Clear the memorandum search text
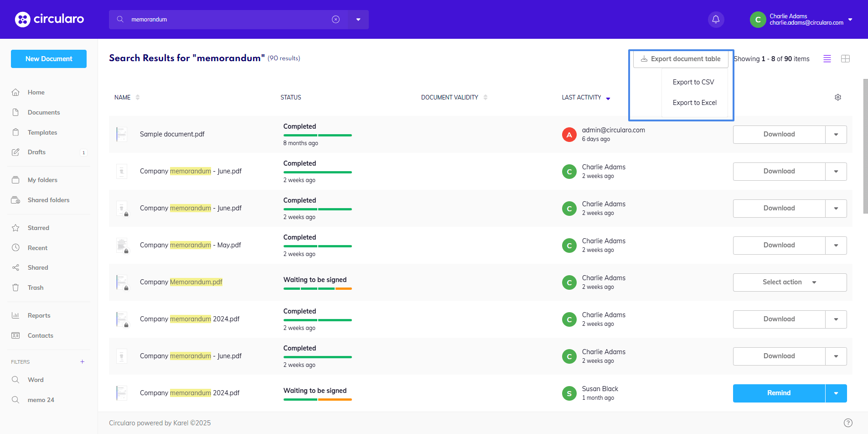Image resolution: width=868 pixels, height=434 pixels. 336,19
